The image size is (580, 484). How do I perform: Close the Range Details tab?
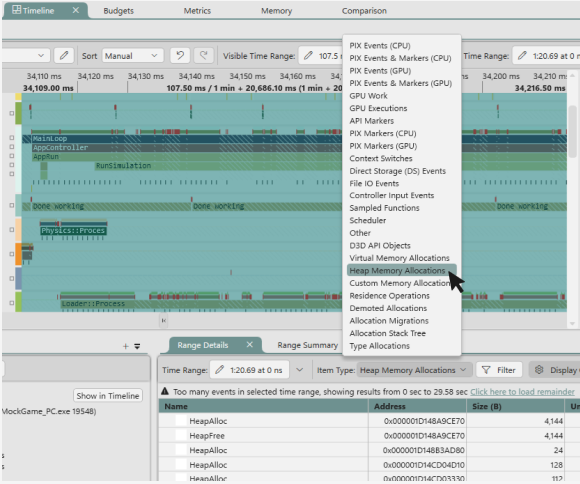tap(250, 344)
